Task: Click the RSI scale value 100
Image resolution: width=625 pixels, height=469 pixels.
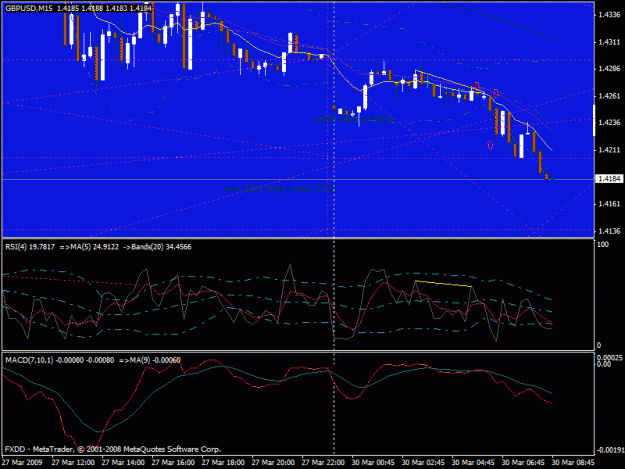Action: [x=603, y=244]
